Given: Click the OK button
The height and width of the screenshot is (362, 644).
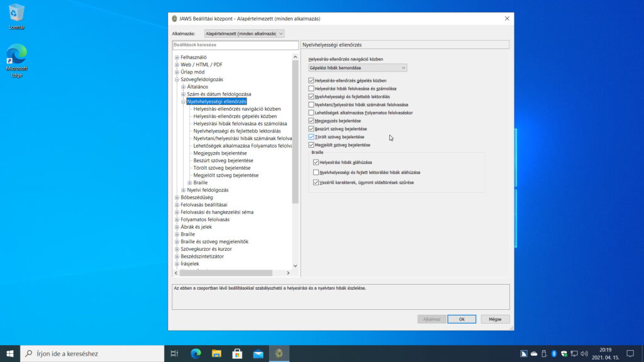Looking at the screenshot, I should [462, 319].
